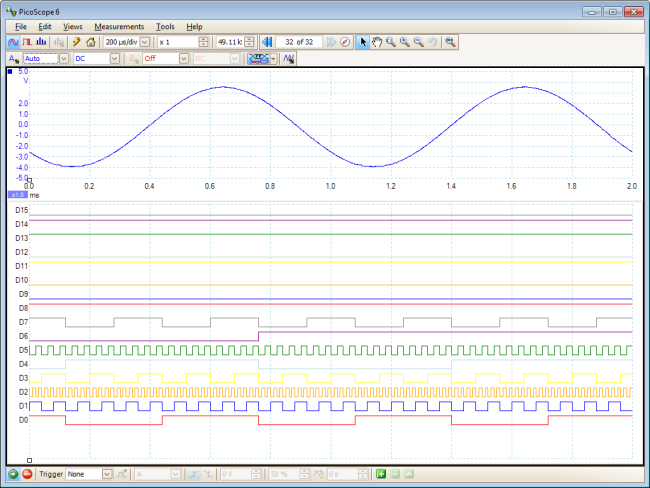Click the Signal Generator icon
Screen dimensions: 650x488
pyautogui.click(x=289, y=59)
